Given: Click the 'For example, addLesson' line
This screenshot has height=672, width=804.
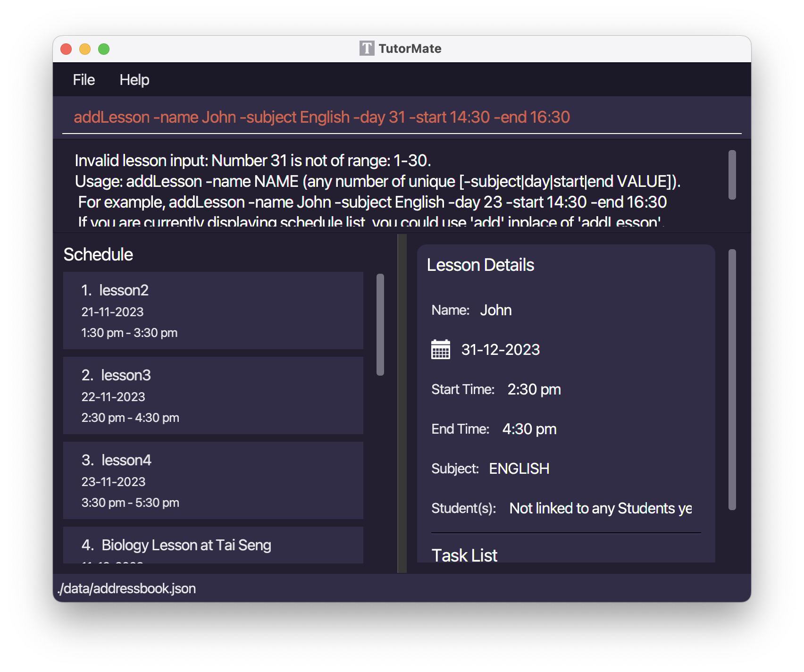Looking at the screenshot, I should tap(372, 202).
